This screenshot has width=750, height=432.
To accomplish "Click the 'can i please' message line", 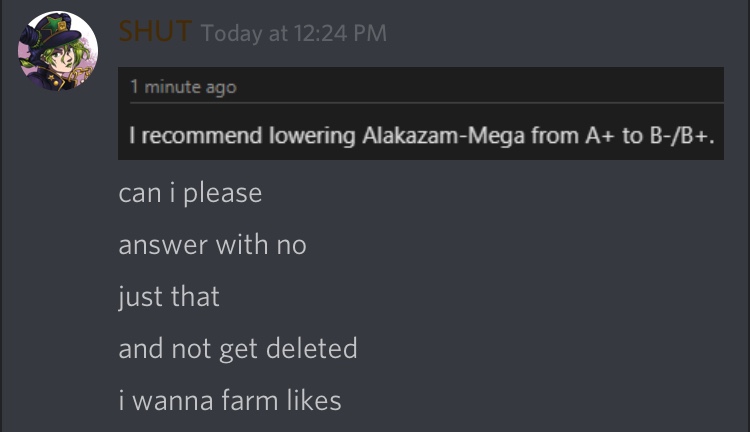I will [x=190, y=192].
